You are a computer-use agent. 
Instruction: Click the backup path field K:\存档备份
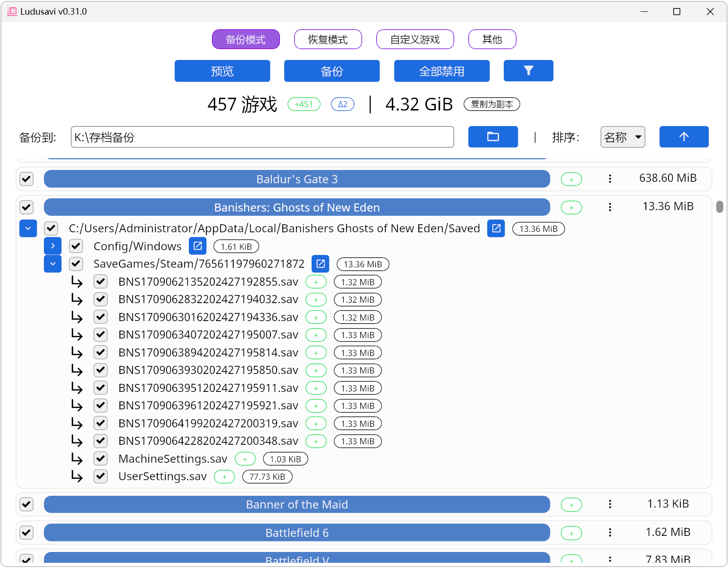[262, 137]
